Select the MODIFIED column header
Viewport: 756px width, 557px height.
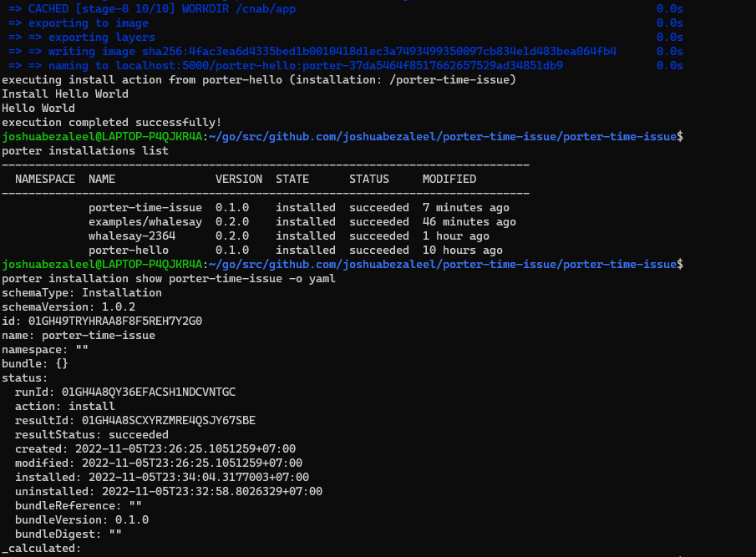[x=449, y=179]
